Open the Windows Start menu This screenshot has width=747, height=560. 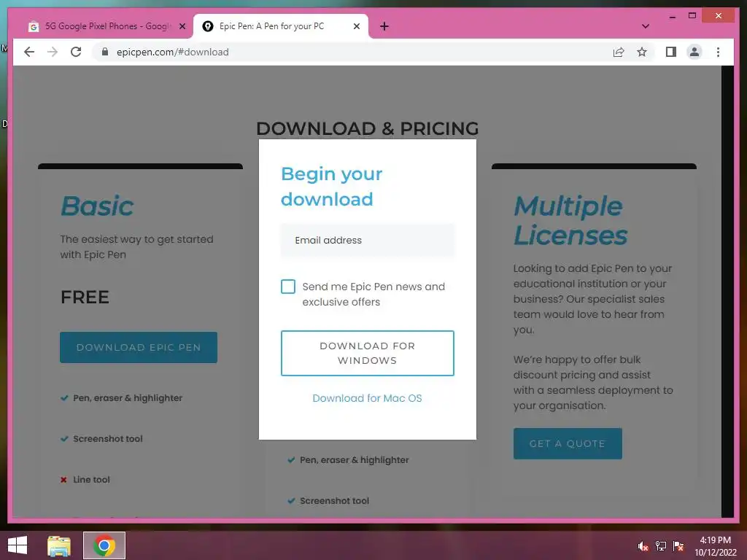coord(18,545)
